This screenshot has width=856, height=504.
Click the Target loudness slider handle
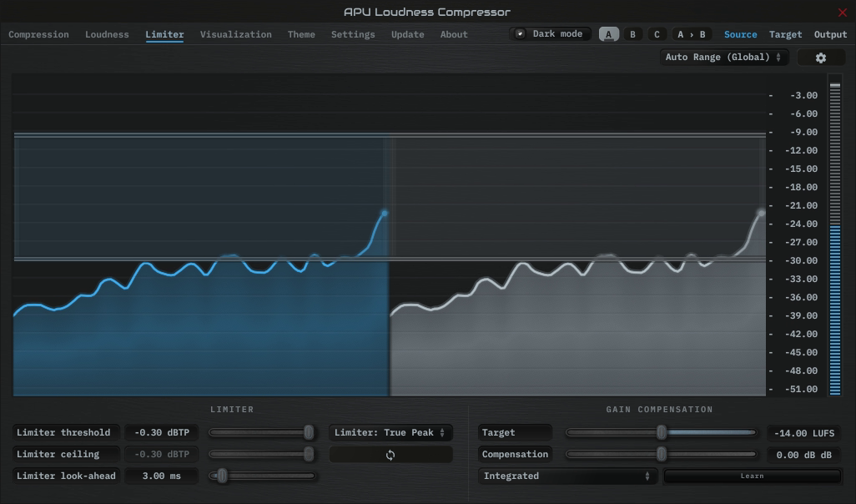[661, 432]
